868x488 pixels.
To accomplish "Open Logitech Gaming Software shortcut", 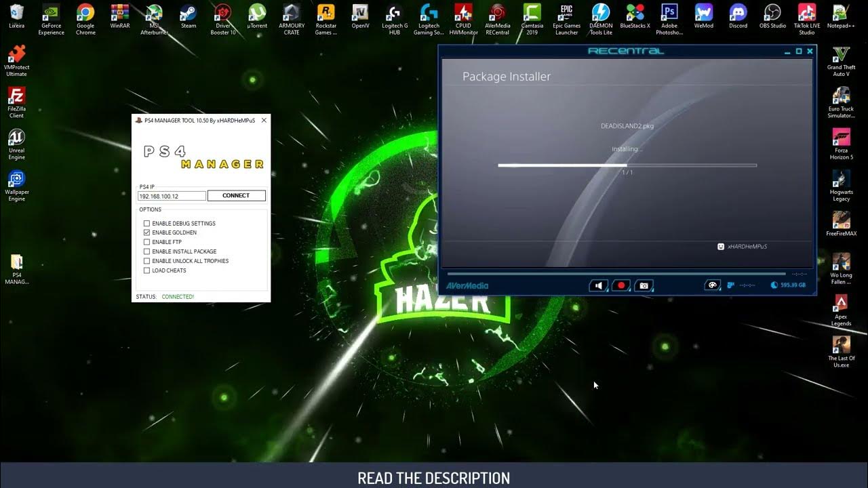I will [x=429, y=18].
